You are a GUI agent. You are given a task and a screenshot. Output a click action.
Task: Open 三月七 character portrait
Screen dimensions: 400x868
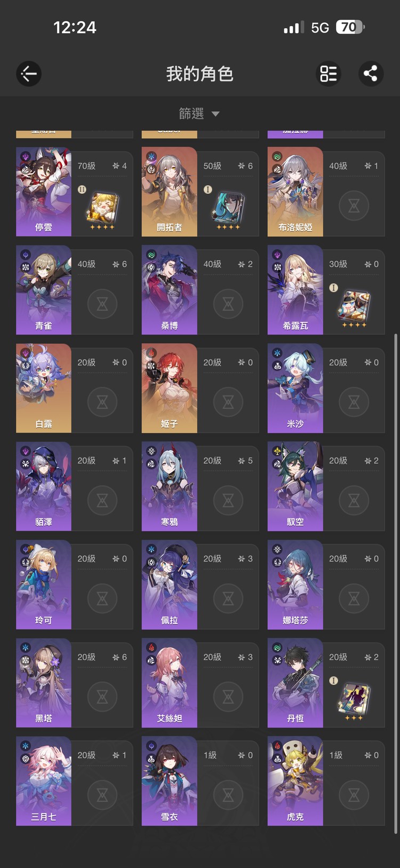point(44,781)
